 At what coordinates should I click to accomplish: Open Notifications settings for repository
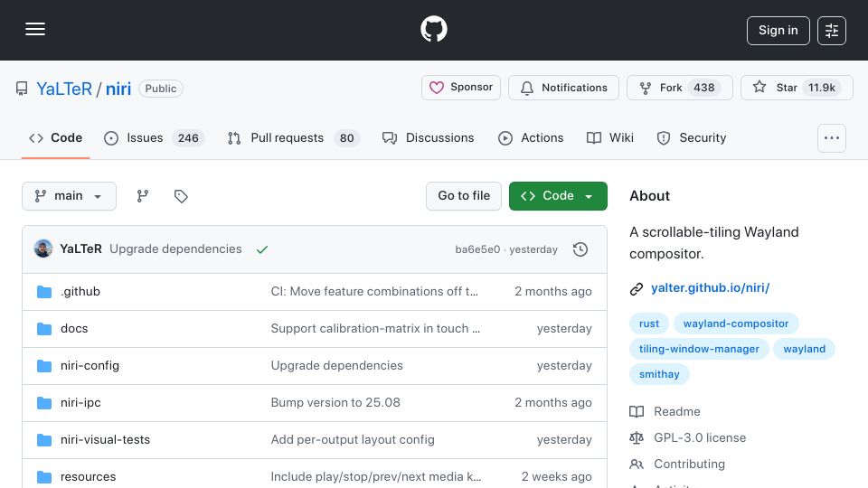pos(563,88)
